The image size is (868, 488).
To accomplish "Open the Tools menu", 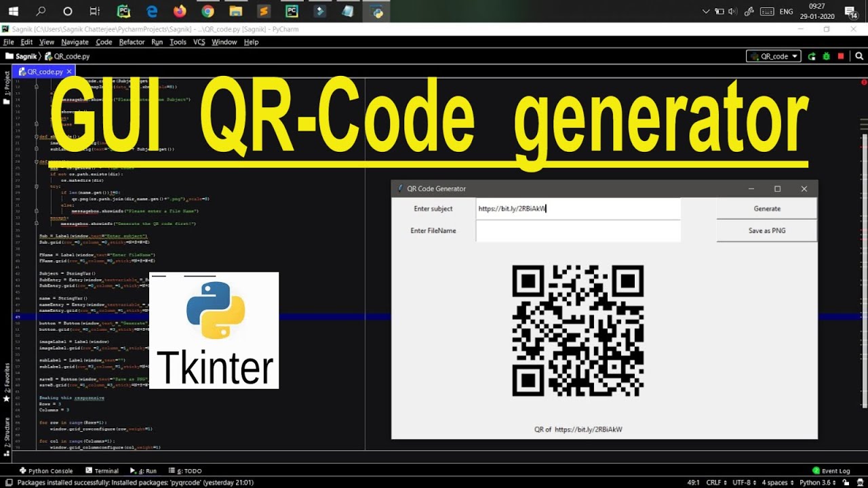I will tap(178, 42).
